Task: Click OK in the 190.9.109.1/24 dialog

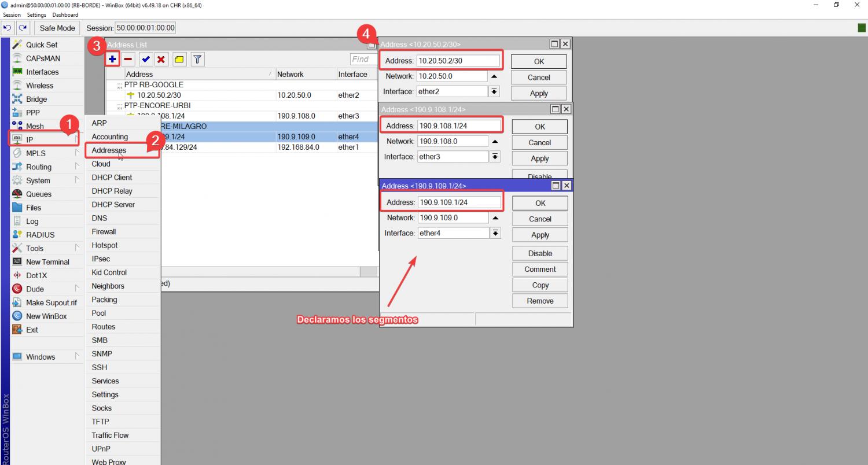Action: coord(540,203)
